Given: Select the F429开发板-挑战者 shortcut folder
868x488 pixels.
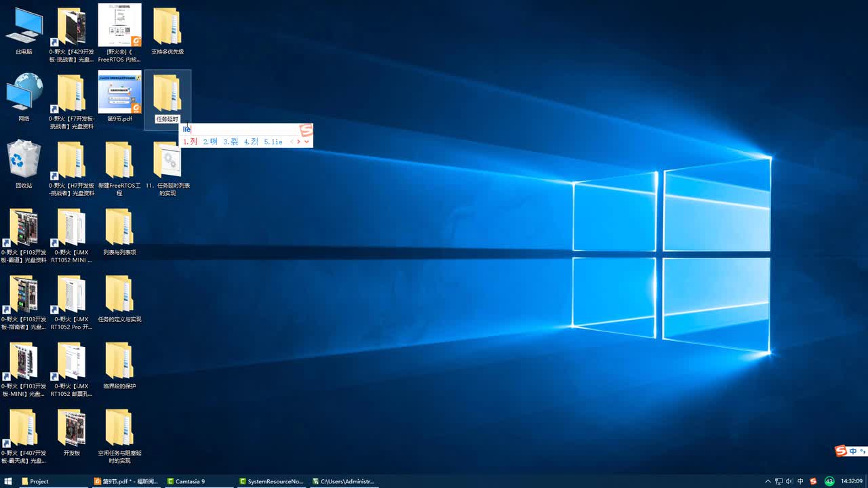Looking at the screenshot, I should click(x=71, y=34).
